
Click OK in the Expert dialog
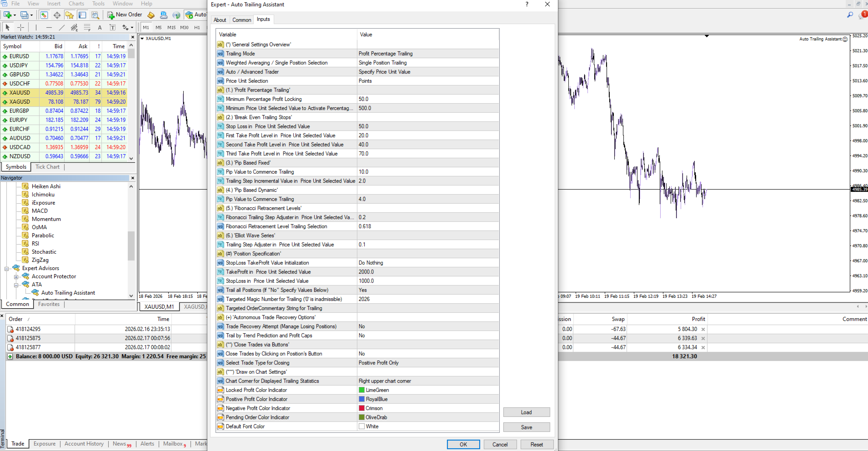click(x=463, y=445)
